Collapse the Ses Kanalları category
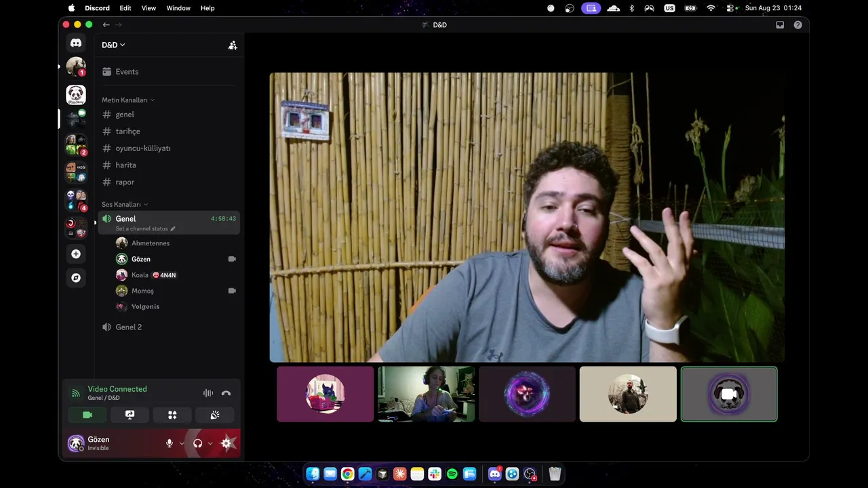The width and height of the screenshot is (868, 488). click(x=125, y=205)
